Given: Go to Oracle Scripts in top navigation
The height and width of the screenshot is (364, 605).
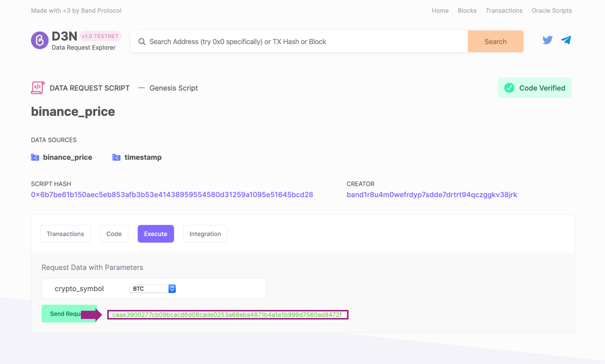Looking at the screenshot, I should tap(551, 11).
